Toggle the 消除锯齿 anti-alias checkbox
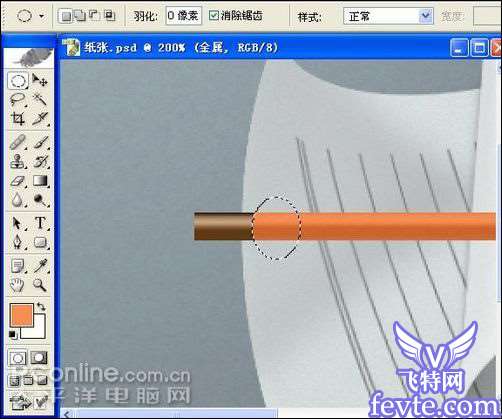This screenshot has height=419, width=502. click(x=213, y=15)
